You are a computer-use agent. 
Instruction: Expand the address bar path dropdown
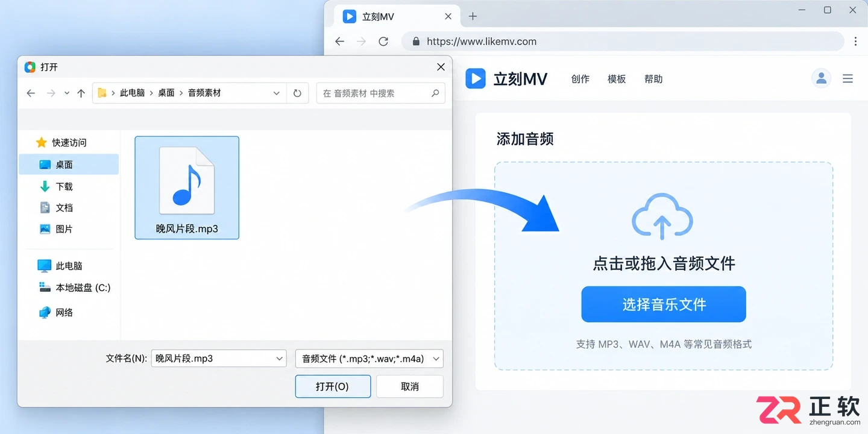277,93
